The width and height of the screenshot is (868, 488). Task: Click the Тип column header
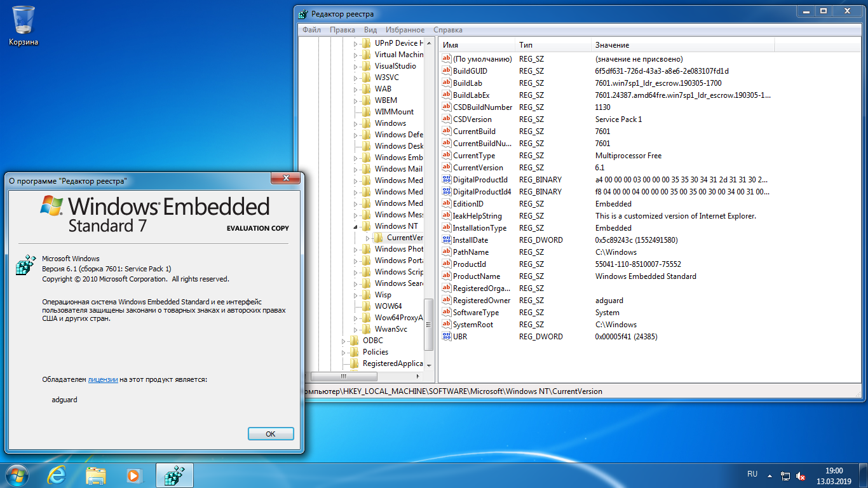pos(553,45)
